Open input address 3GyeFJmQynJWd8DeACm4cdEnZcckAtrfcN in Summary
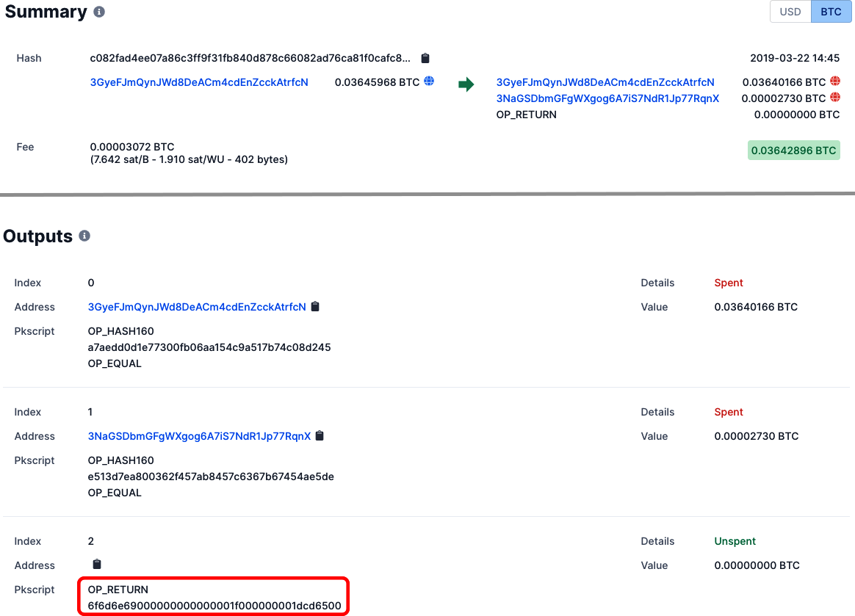Screen dimensions: 855x616 coord(199,82)
